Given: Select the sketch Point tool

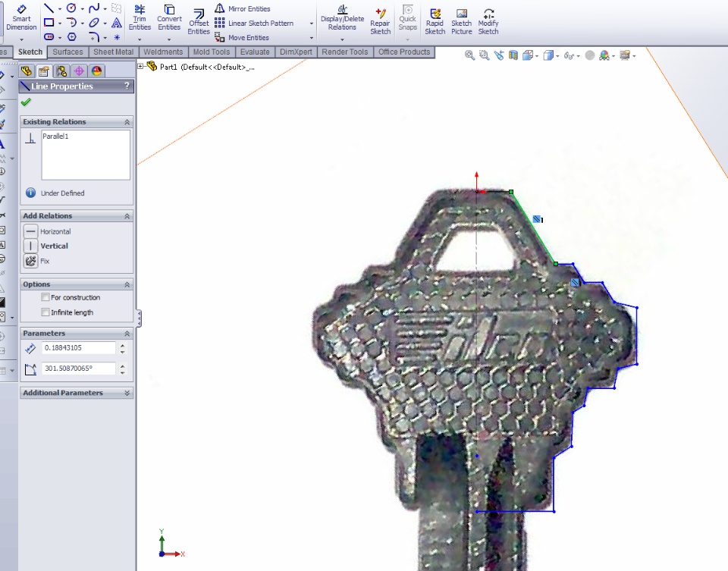Looking at the screenshot, I should tap(117, 37).
